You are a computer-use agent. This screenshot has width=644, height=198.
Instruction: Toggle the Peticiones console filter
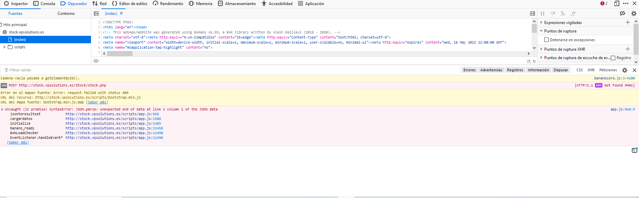608,70
